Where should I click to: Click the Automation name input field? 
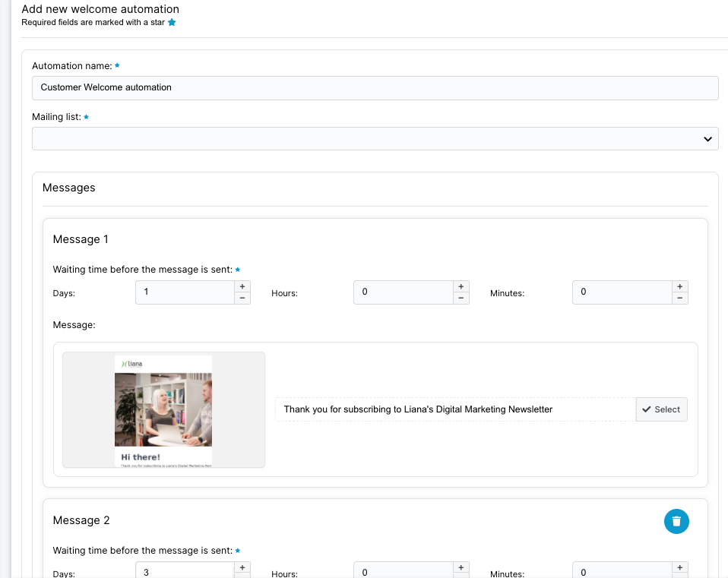(375, 87)
